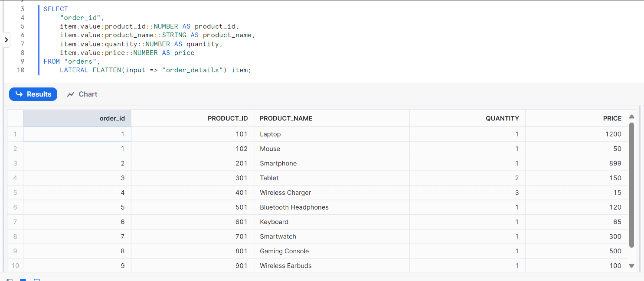644x281 pixels.
Task: Expand the collapsed left sidebar panel
Action: point(6,40)
